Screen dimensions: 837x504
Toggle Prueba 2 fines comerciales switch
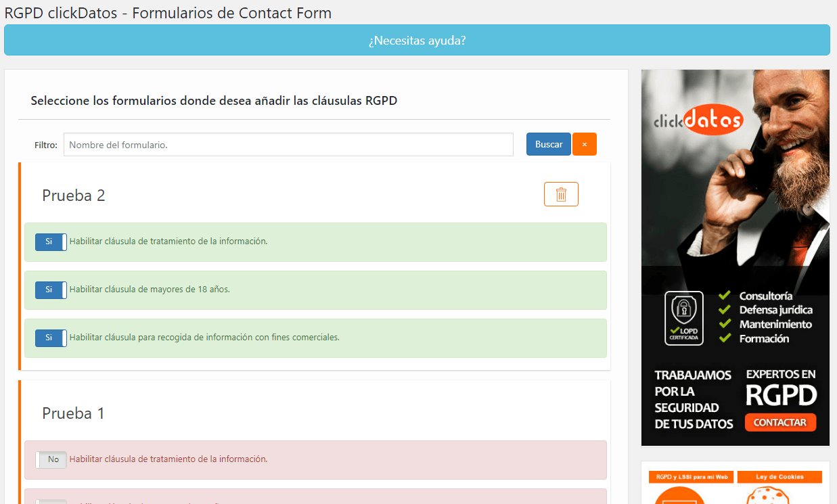(x=51, y=338)
